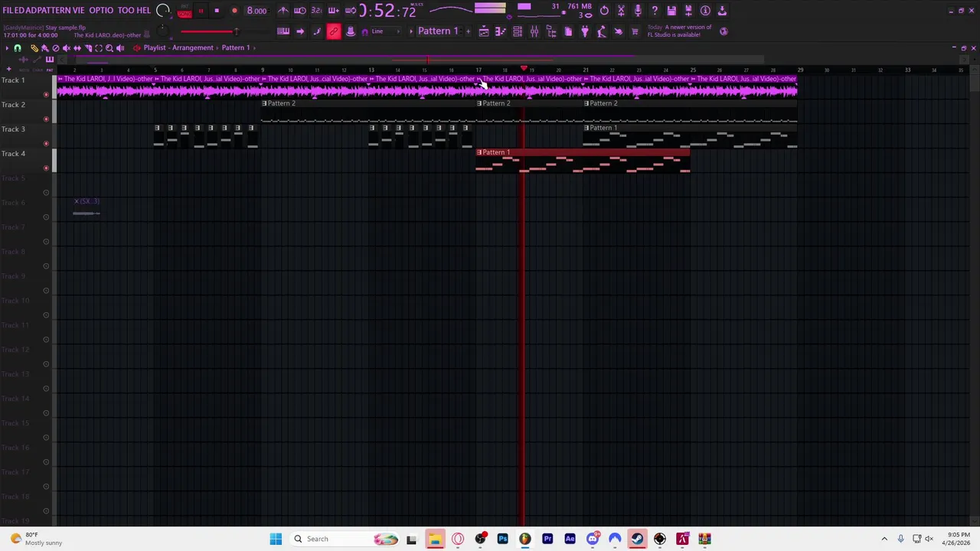Screen dimensions: 980x551
Task: Open the OPTIONS menu
Action: (101, 11)
